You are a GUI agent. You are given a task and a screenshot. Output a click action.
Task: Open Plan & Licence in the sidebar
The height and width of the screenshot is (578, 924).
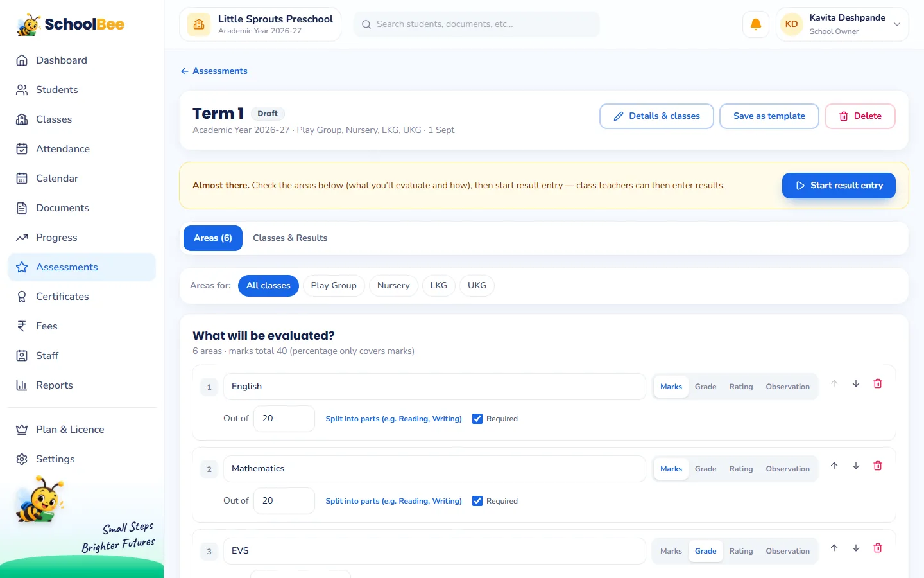coord(81,430)
